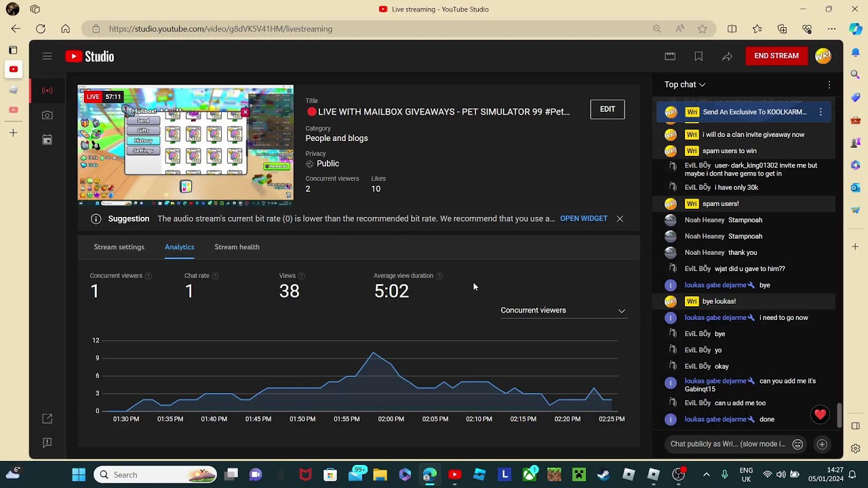Open the emoji picker in chat input
Screen dimensions: 868x488
pyautogui.click(x=797, y=445)
